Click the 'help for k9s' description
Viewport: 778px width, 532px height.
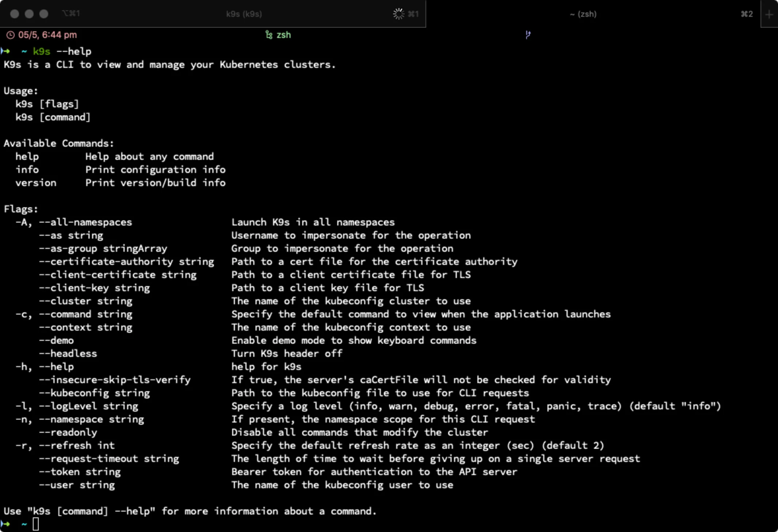click(x=266, y=367)
